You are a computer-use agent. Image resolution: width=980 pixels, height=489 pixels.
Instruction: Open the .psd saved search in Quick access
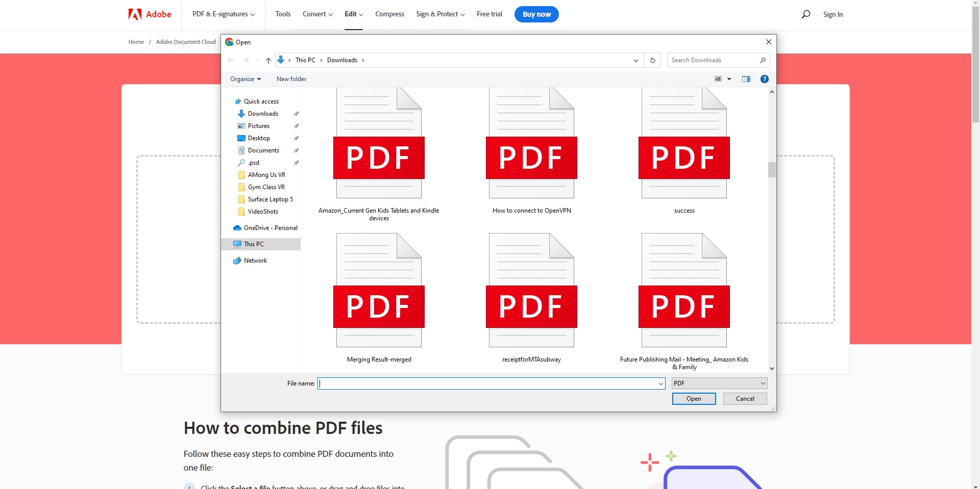(x=254, y=162)
